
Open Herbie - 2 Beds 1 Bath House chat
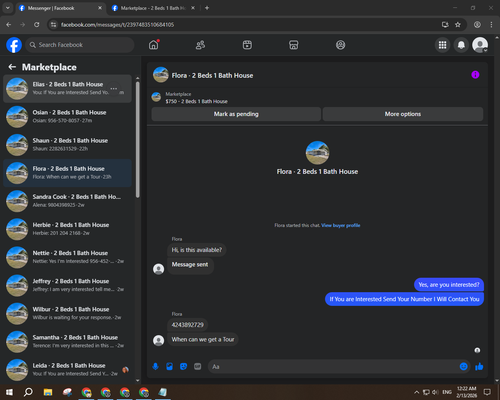(x=67, y=229)
